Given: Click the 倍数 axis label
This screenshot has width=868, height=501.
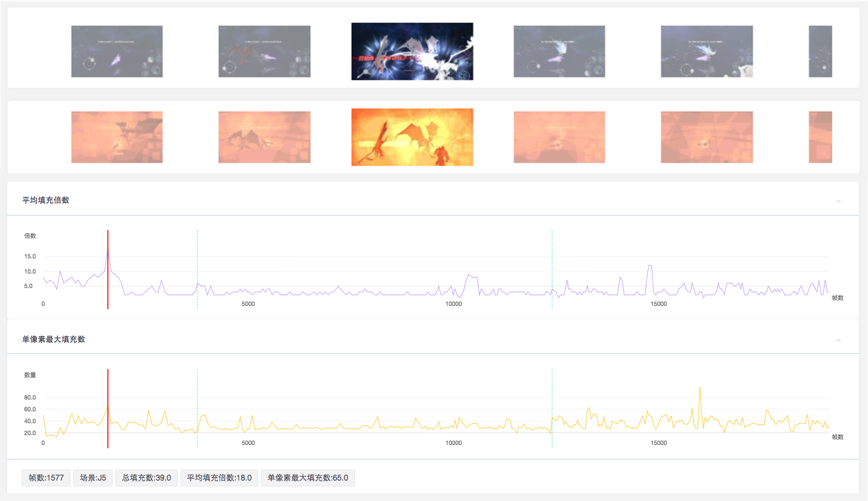Looking at the screenshot, I should click(x=30, y=235).
